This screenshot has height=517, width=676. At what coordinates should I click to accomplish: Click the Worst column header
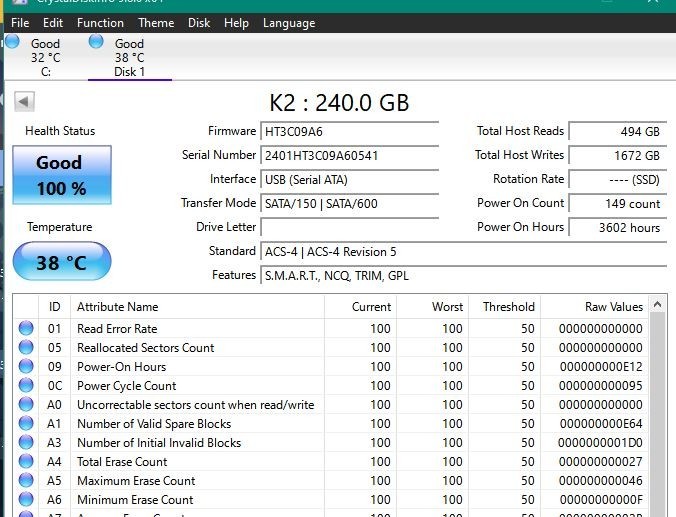[x=432, y=307]
